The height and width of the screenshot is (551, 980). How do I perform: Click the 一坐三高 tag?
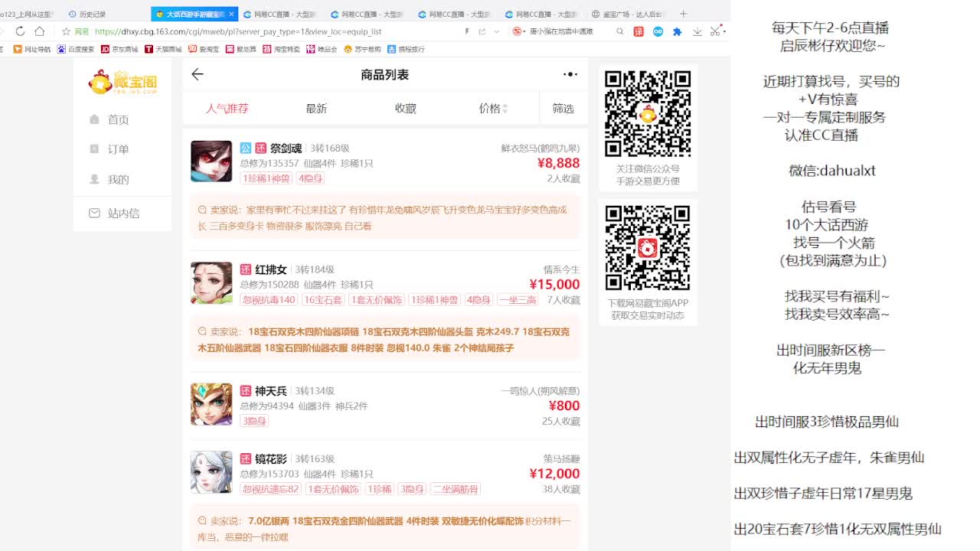click(x=518, y=300)
